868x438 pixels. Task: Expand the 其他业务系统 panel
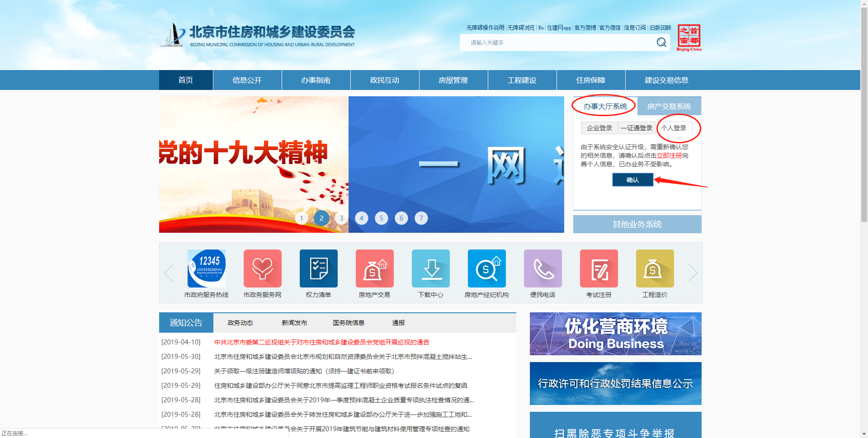(637, 224)
